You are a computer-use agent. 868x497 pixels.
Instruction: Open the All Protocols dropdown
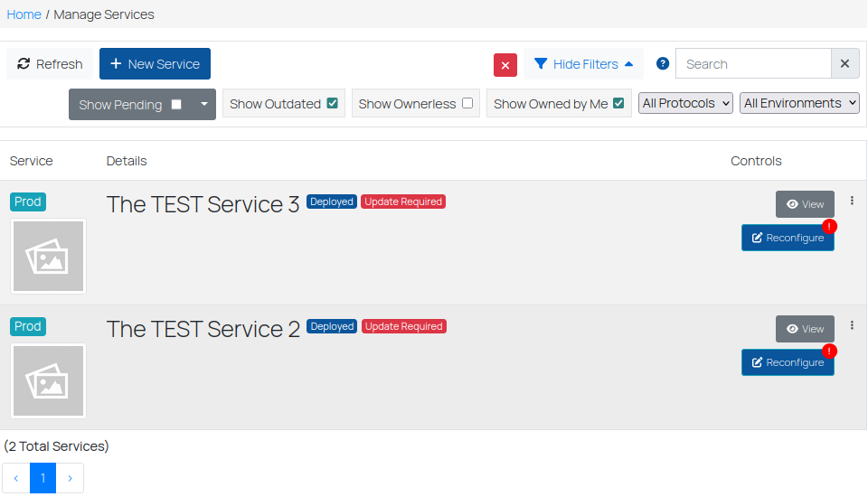click(x=685, y=103)
